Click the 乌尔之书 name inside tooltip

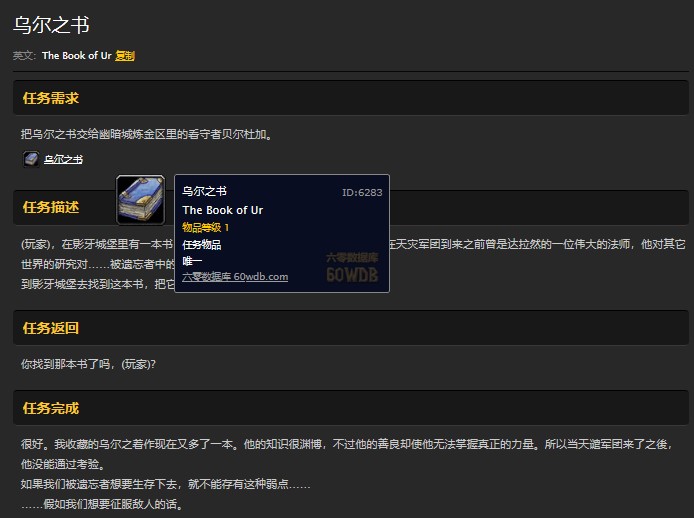coord(204,192)
